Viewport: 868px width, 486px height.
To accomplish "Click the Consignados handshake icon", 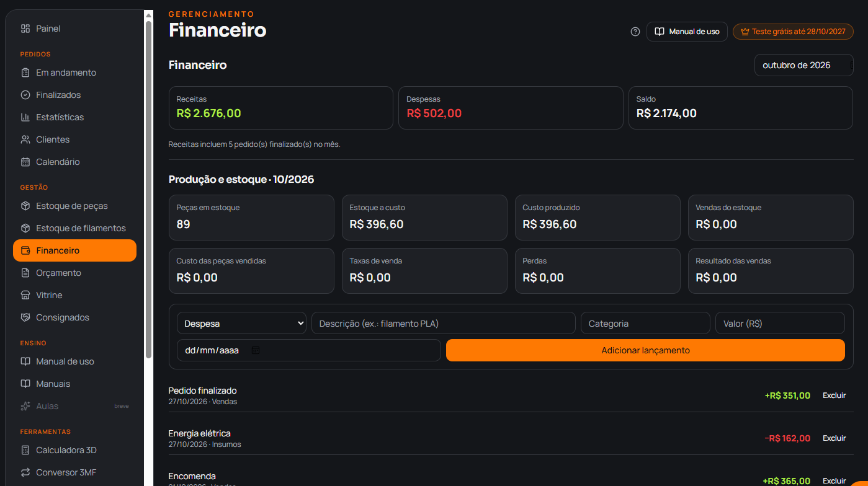I will (25, 317).
